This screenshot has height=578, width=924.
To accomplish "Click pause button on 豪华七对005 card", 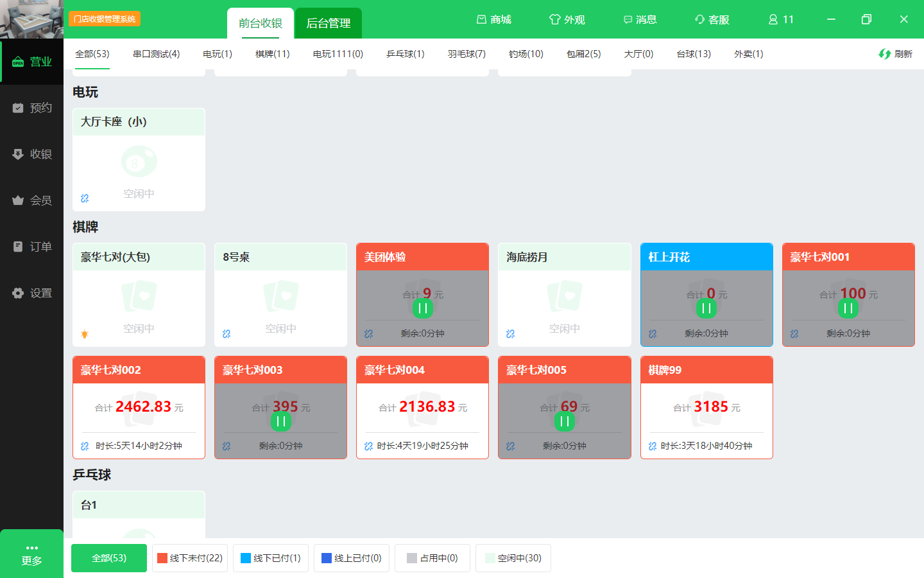I will pyautogui.click(x=565, y=421).
